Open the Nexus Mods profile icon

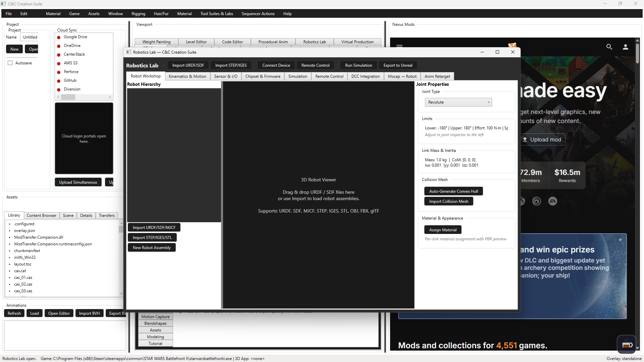click(626, 47)
